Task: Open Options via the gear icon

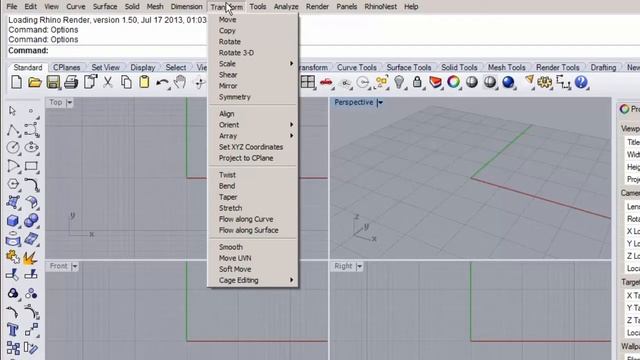Action: point(544,82)
